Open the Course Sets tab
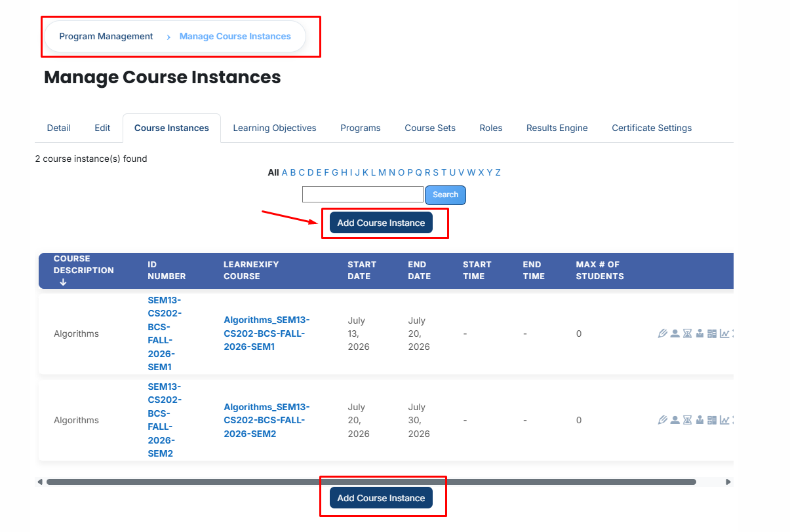Viewport: 790px width, 532px height. pos(430,128)
